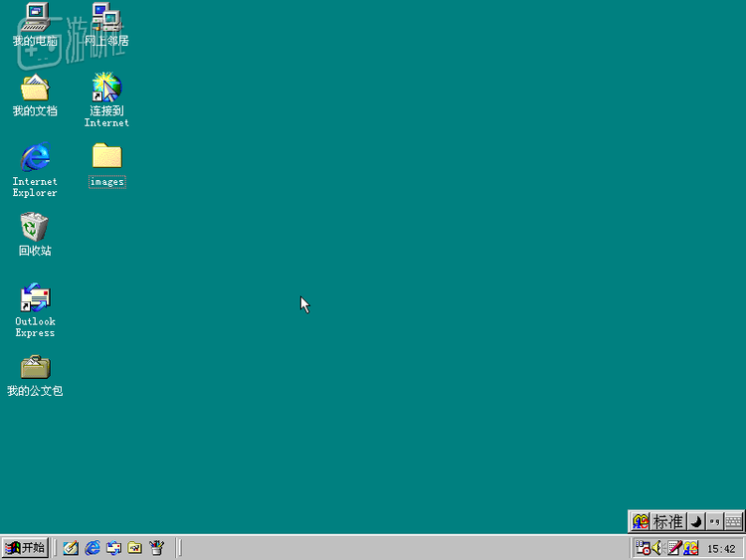This screenshot has width=746, height=560.
Task: Toggle punctuation mode on IME bar
Action: pos(714,521)
